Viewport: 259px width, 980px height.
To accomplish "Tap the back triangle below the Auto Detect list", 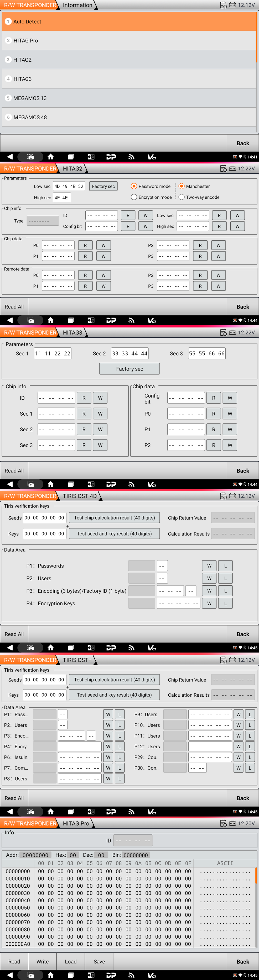I will (10, 157).
